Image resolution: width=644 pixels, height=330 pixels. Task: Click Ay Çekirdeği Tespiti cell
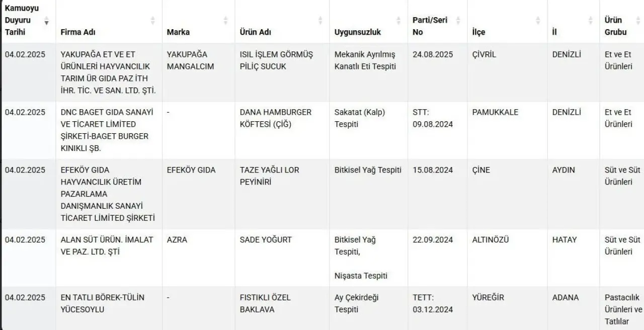coord(369,308)
